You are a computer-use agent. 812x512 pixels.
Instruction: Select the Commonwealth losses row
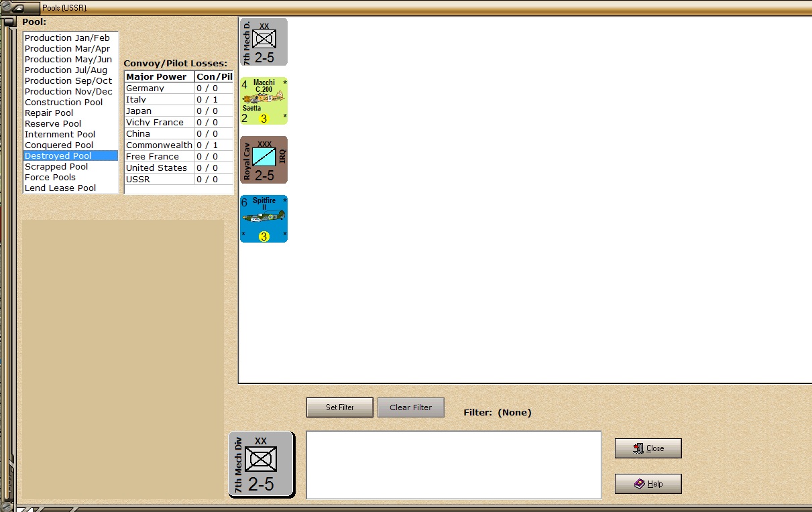click(x=179, y=145)
